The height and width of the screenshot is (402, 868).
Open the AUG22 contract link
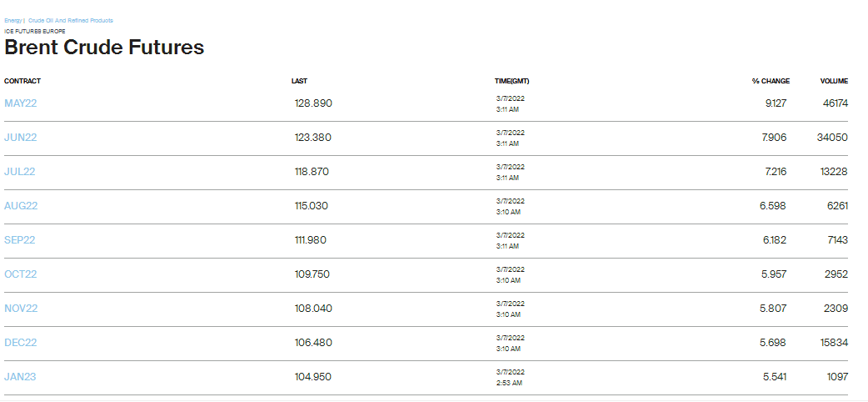click(21, 206)
